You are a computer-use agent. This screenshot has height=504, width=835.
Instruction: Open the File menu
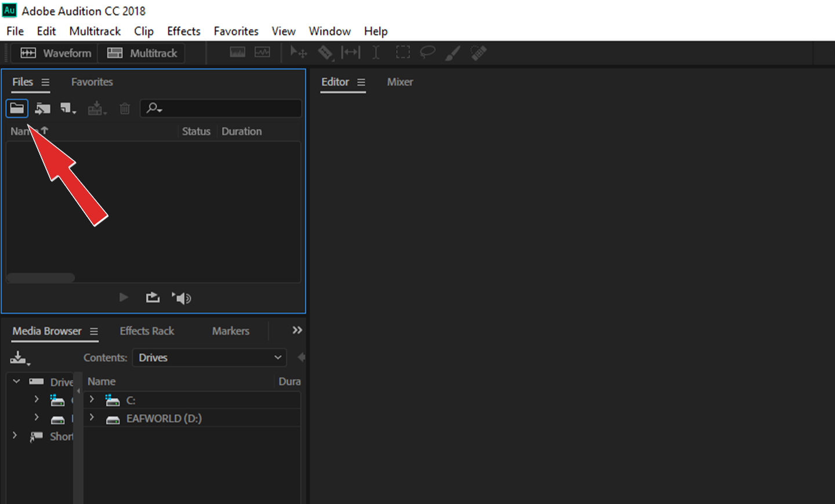(15, 31)
